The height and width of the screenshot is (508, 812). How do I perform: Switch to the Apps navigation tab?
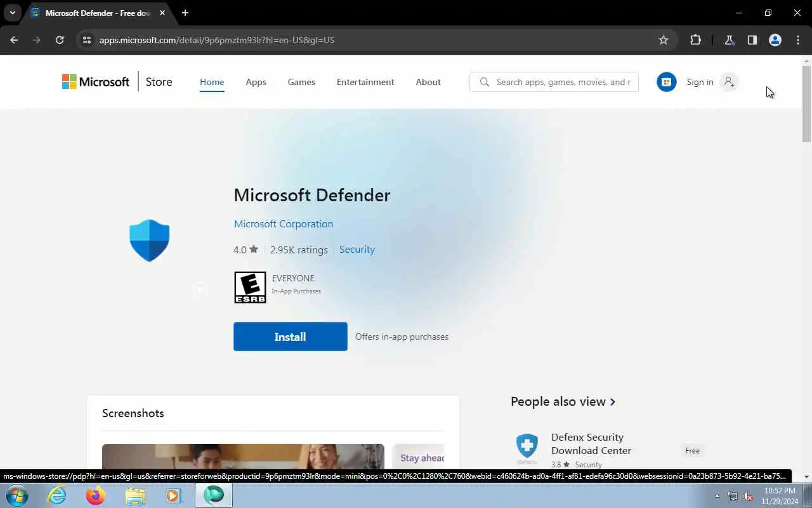pos(256,82)
